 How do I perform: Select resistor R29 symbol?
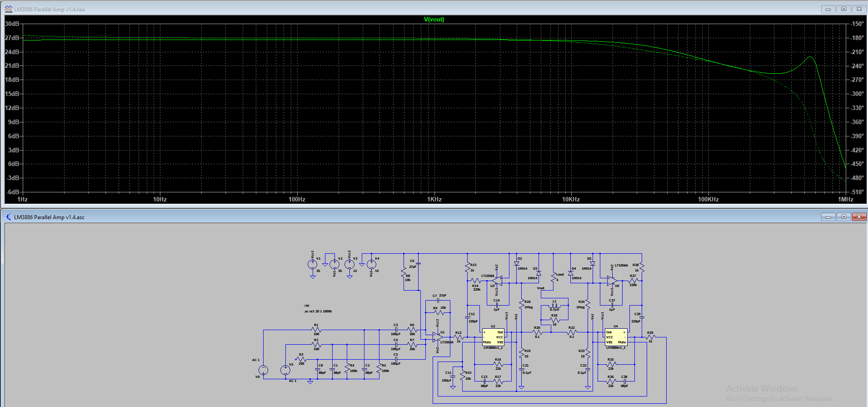(650, 337)
